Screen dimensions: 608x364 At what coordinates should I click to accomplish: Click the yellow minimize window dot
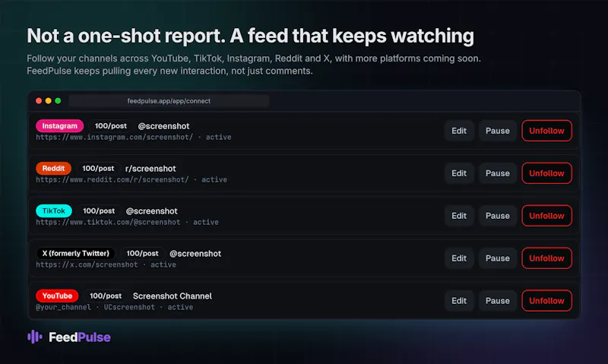click(49, 101)
